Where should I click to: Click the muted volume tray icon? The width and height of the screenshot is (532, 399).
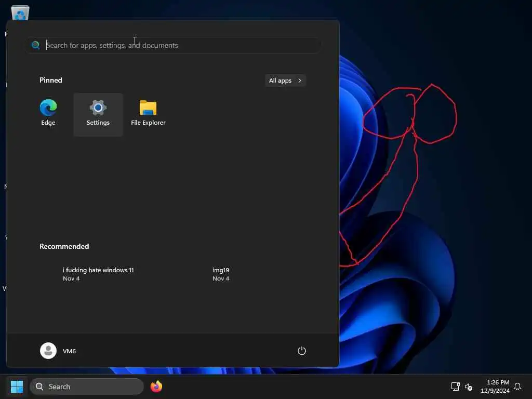469,387
